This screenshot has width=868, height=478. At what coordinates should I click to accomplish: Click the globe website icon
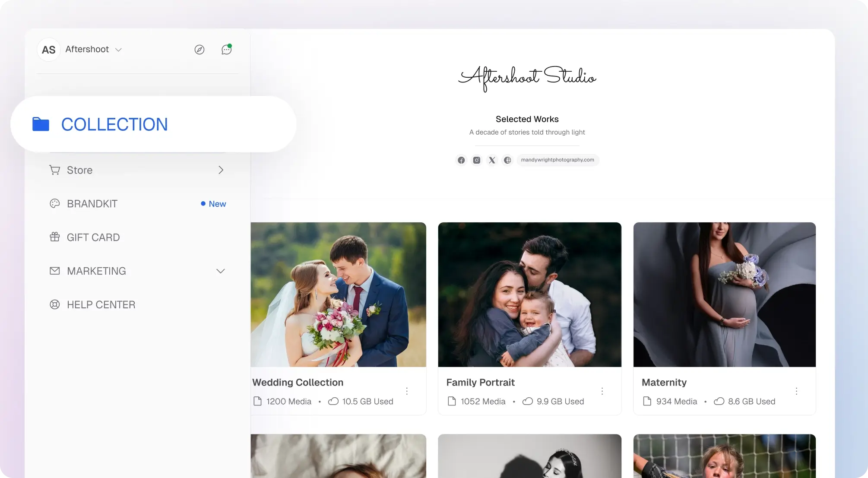(x=507, y=160)
